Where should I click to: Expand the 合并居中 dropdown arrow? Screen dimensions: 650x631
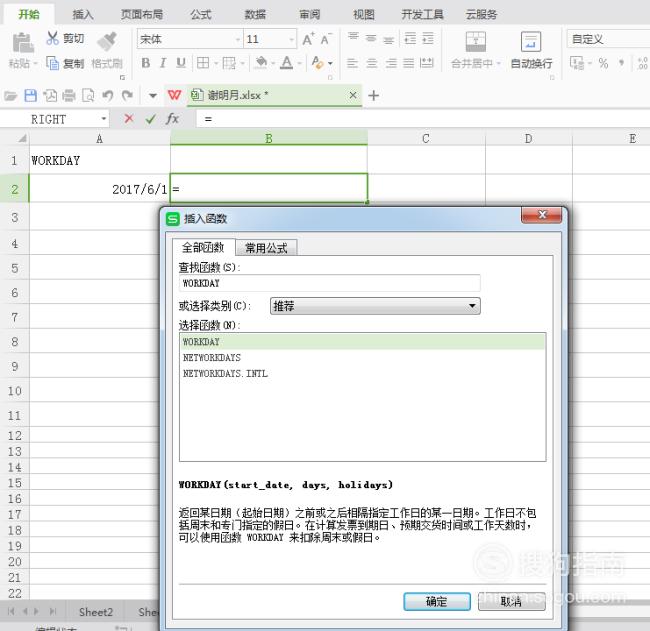[499, 63]
